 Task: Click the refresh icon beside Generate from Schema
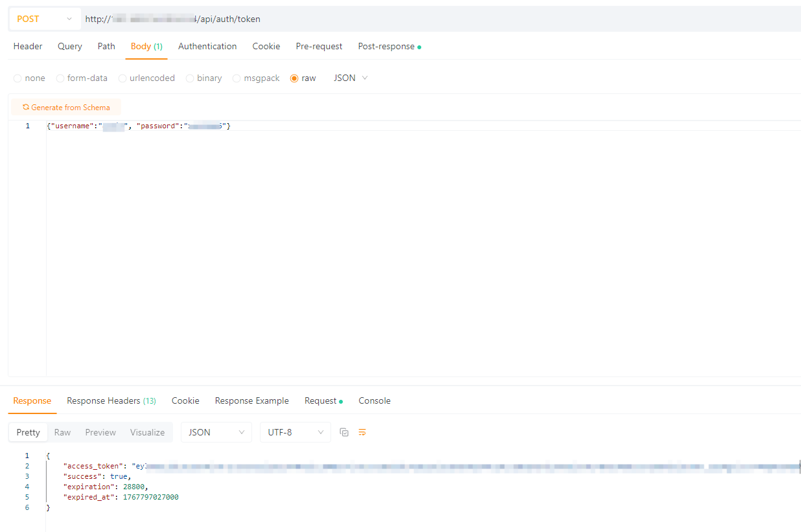tap(26, 108)
